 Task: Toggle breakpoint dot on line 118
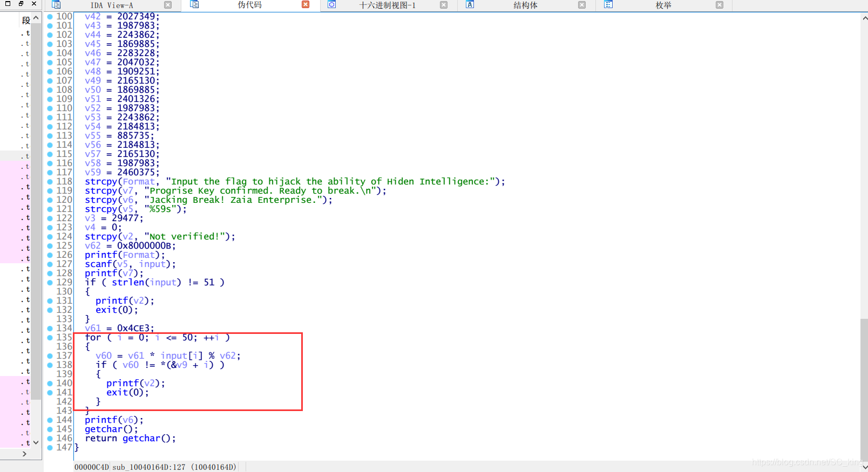click(x=50, y=182)
